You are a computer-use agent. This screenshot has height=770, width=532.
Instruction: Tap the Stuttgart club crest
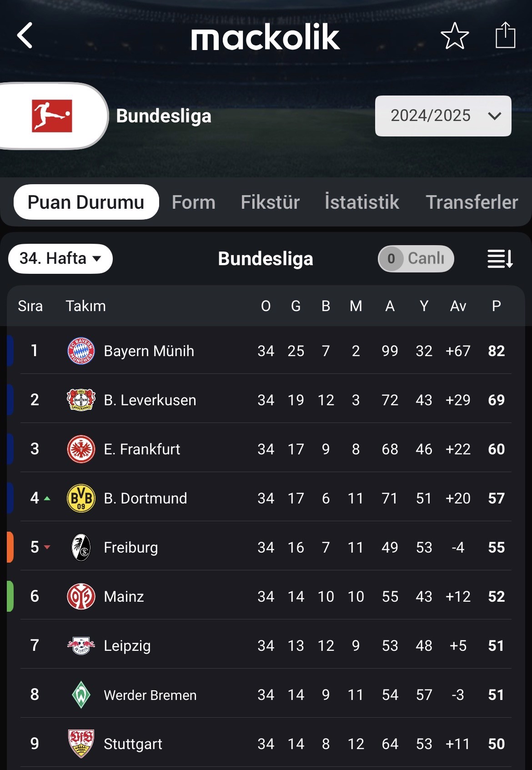coord(81,744)
